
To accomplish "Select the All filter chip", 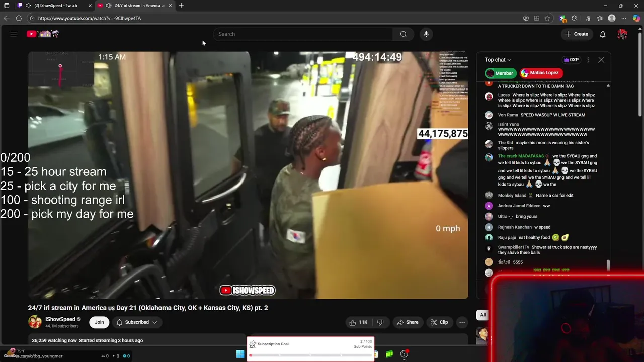I will point(483,315).
